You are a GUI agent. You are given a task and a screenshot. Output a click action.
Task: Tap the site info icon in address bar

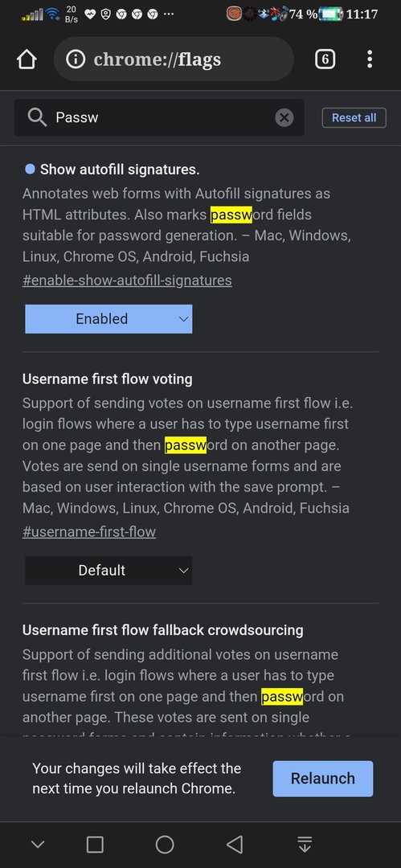coord(76,59)
